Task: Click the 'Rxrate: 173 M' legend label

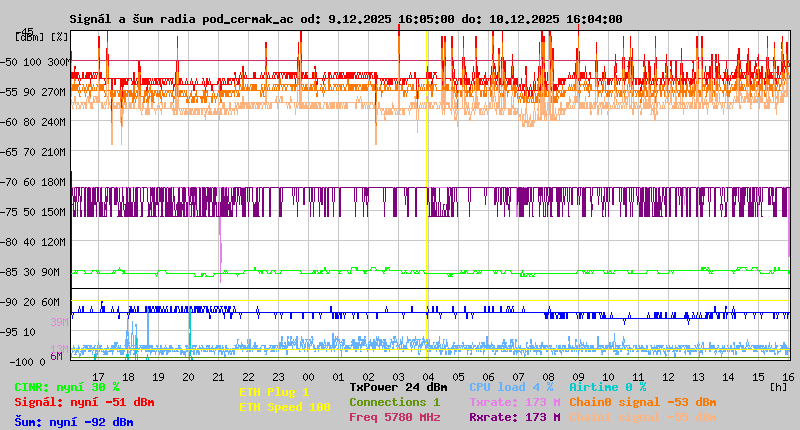Action: pos(515,417)
